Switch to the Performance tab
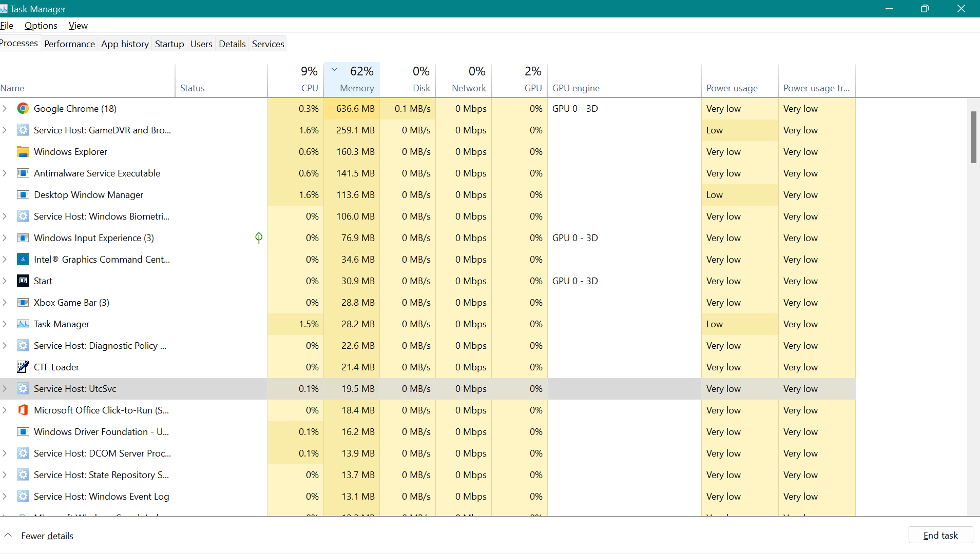Viewport: 980px width, 554px height. coord(69,44)
